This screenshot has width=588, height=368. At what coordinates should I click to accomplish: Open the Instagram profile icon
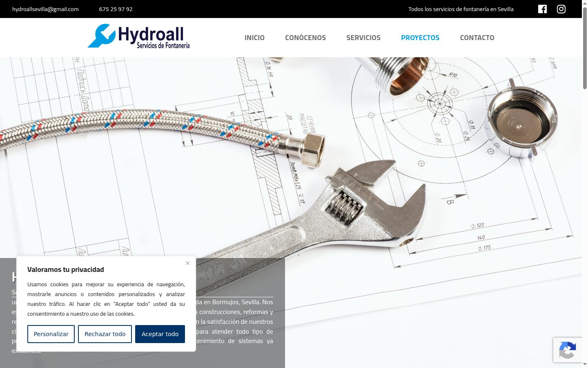pyautogui.click(x=561, y=9)
